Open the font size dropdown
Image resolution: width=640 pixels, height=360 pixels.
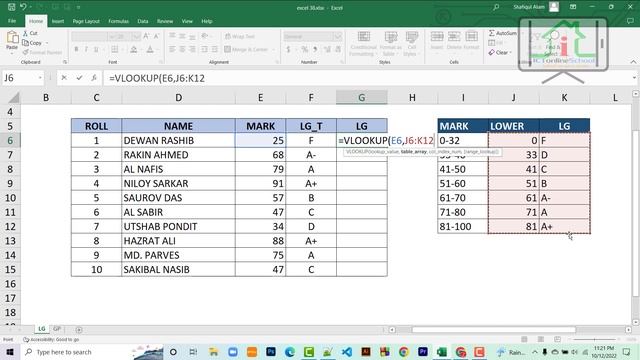(136, 36)
